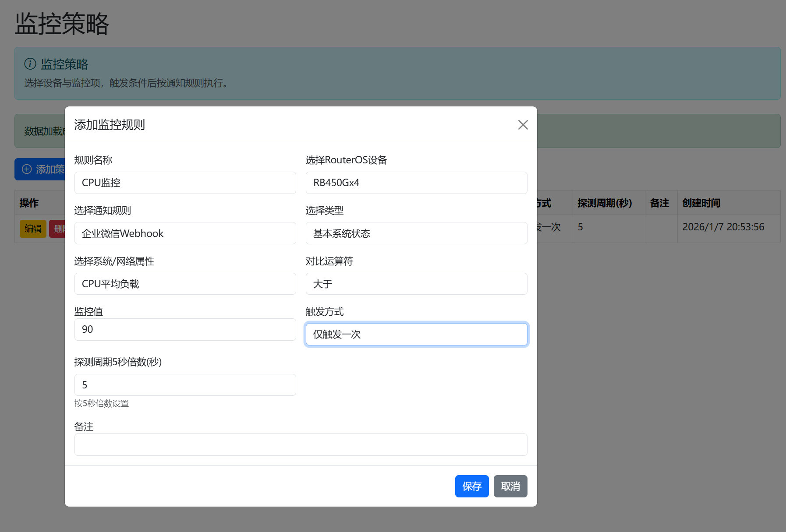Click the info icon beside 监控策略
Image resolution: width=786 pixels, height=532 pixels.
30,64
